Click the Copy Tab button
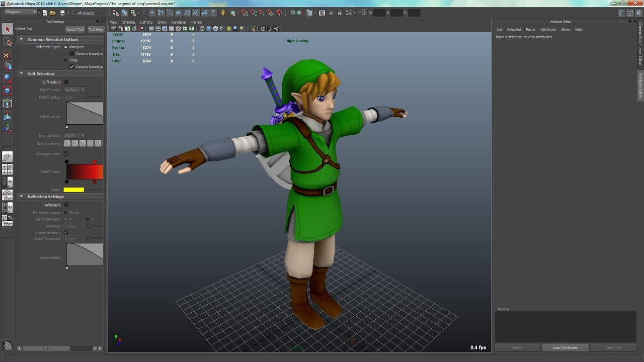 [613, 347]
